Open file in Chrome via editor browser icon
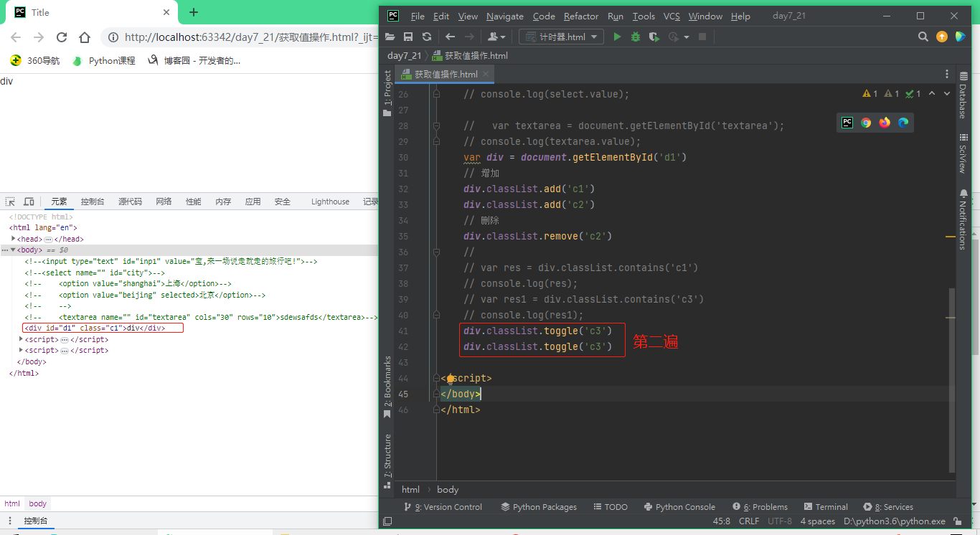 pyautogui.click(x=866, y=123)
